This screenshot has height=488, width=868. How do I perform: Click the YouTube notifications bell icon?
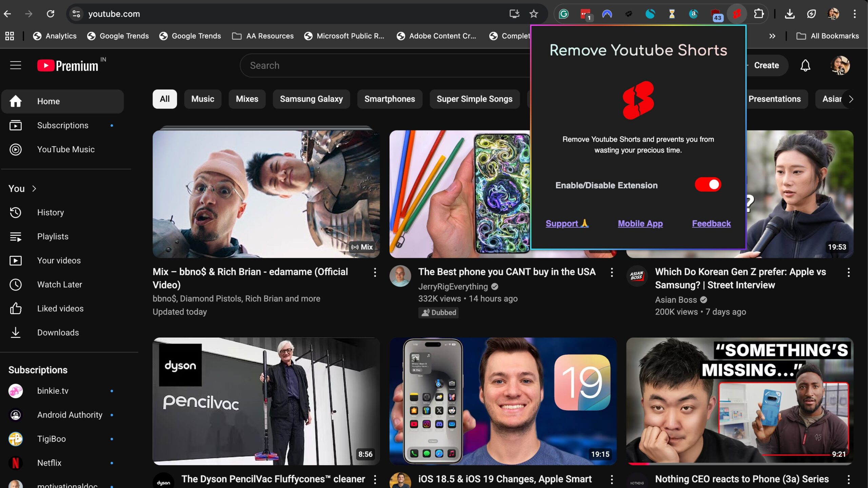[x=805, y=65]
